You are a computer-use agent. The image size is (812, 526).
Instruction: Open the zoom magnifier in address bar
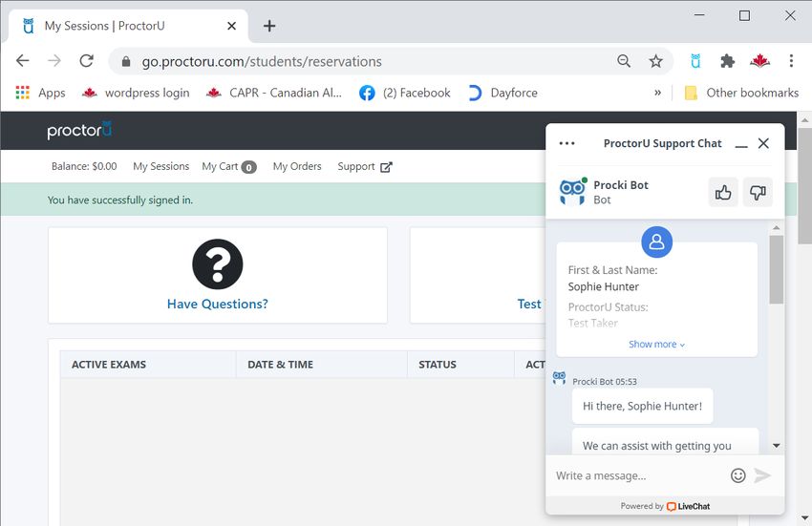click(x=624, y=61)
